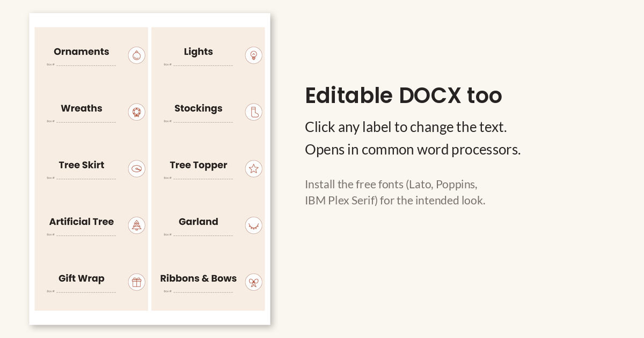Click the garland icon beside Garland
The height and width of the screenshot is (338, 644).
254,225
